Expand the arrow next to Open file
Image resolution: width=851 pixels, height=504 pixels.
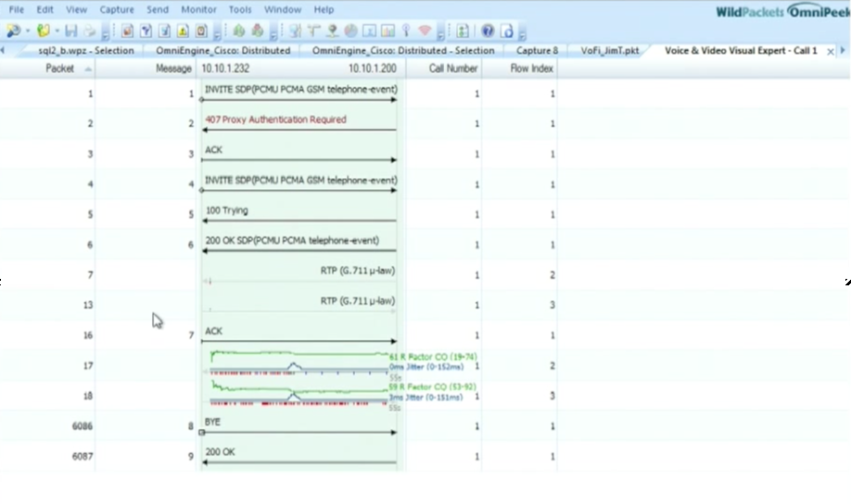click(x=57, y=31)
